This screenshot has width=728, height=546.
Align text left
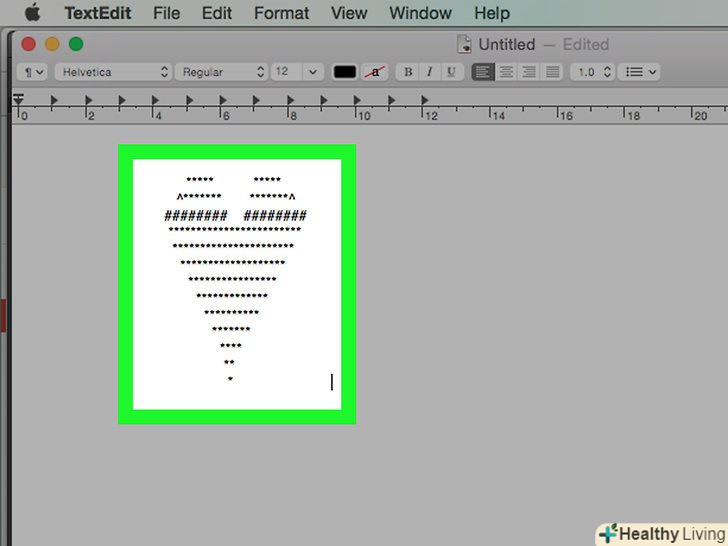click(x=483, y=72)
